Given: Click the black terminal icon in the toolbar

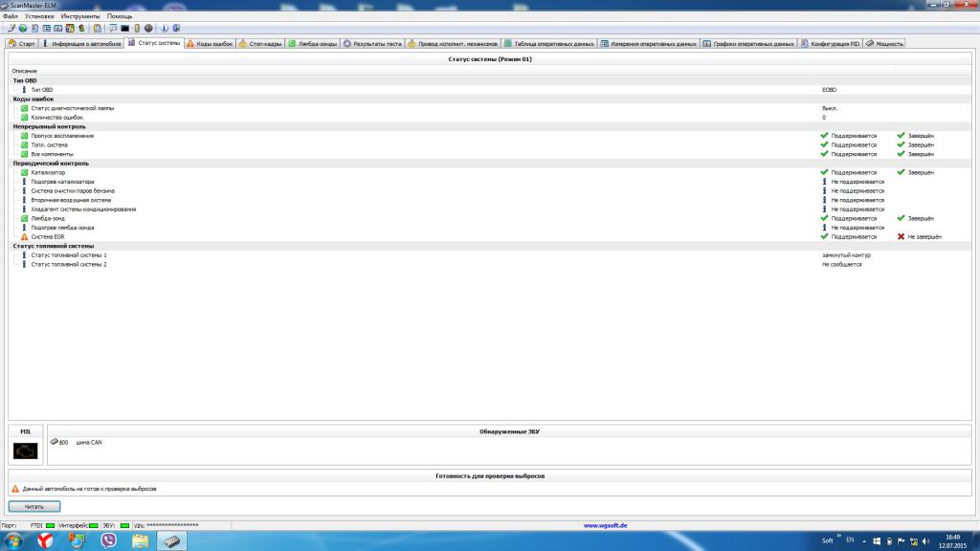Looking at the screenshot, I should tap(124, 29).
